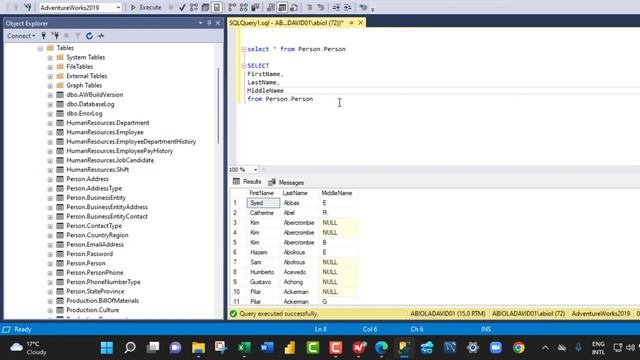The width and height of the screenshot is (640, 360).
Task: Refresh the Object Explorer tree
Action: [x=89, y=36]
